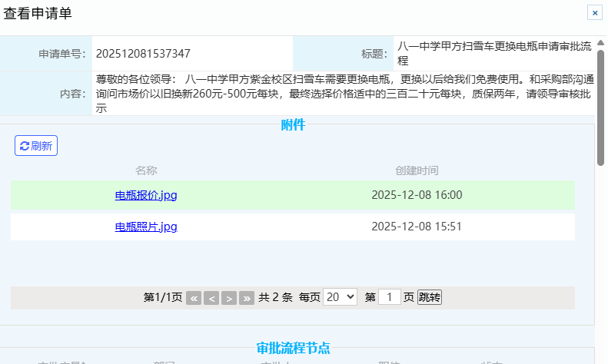Click the vertical scrollbar thumb
The width and height of the screenshot is (608, 364).
[601, 108]
